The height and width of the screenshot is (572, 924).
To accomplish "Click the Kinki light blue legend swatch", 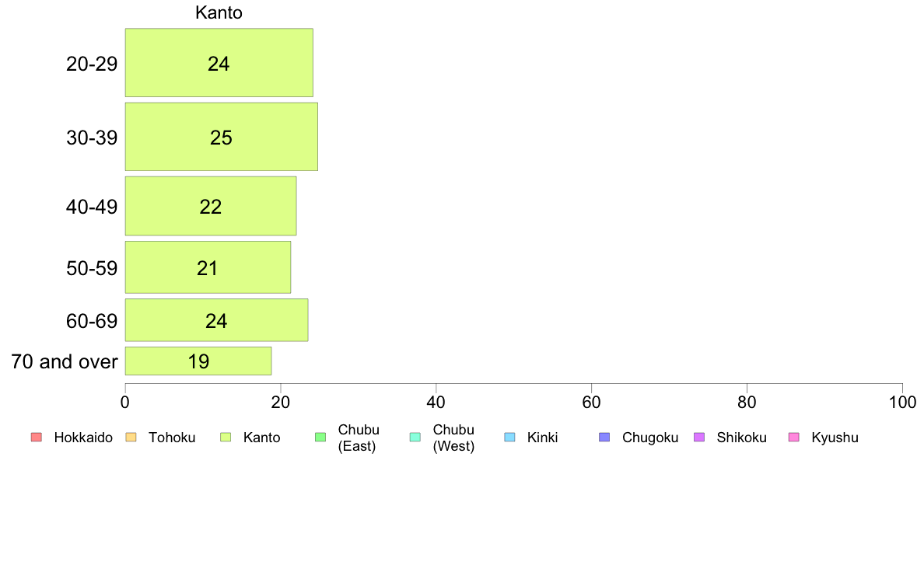I will click(509, 437).
